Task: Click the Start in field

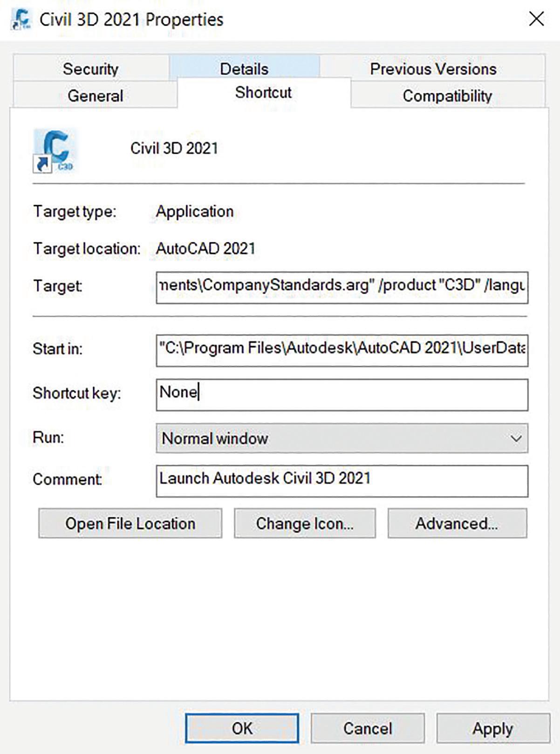Action: 342,350
